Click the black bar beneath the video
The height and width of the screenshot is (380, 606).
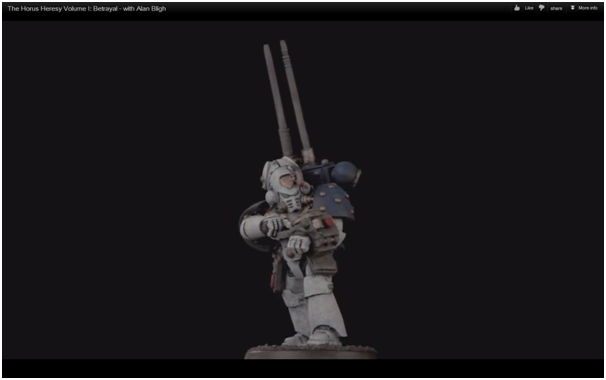[x=303, y=368]
